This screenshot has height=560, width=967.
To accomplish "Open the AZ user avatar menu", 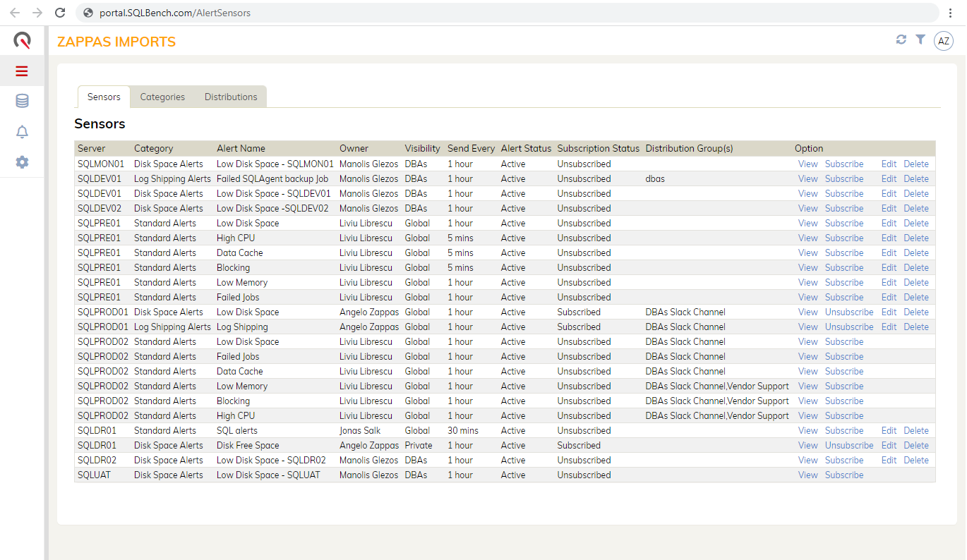I will [943, 40].
